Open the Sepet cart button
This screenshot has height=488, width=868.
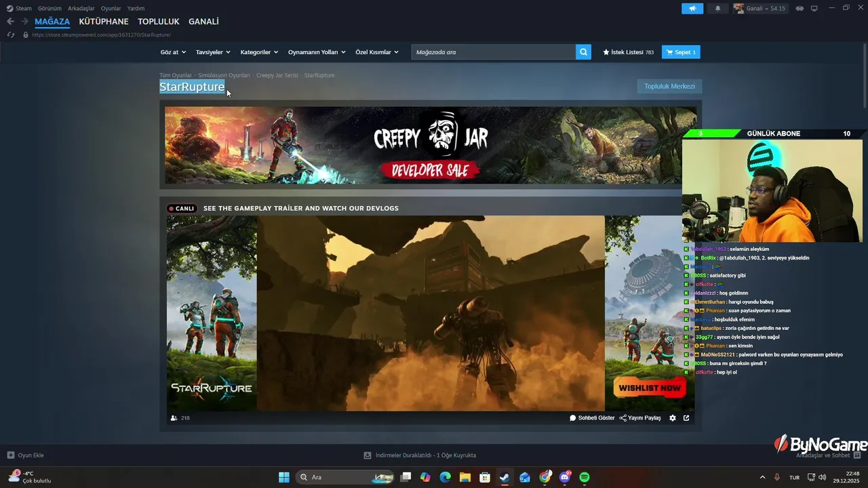(680, 52)
